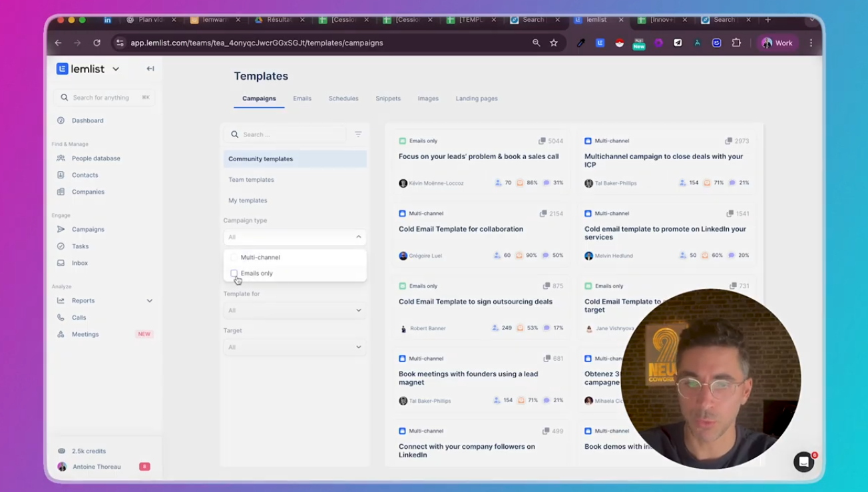This screenshot has width=868, height=492.
Task: Open the Dashboard icon in the sidebar
Action: (61, 121)
